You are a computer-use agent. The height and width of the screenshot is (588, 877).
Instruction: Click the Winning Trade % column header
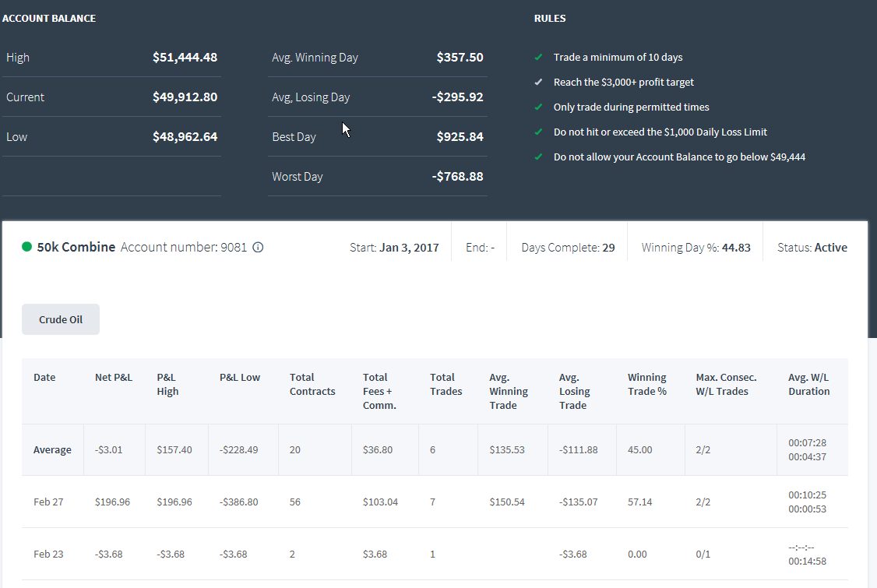pos(647,385)
